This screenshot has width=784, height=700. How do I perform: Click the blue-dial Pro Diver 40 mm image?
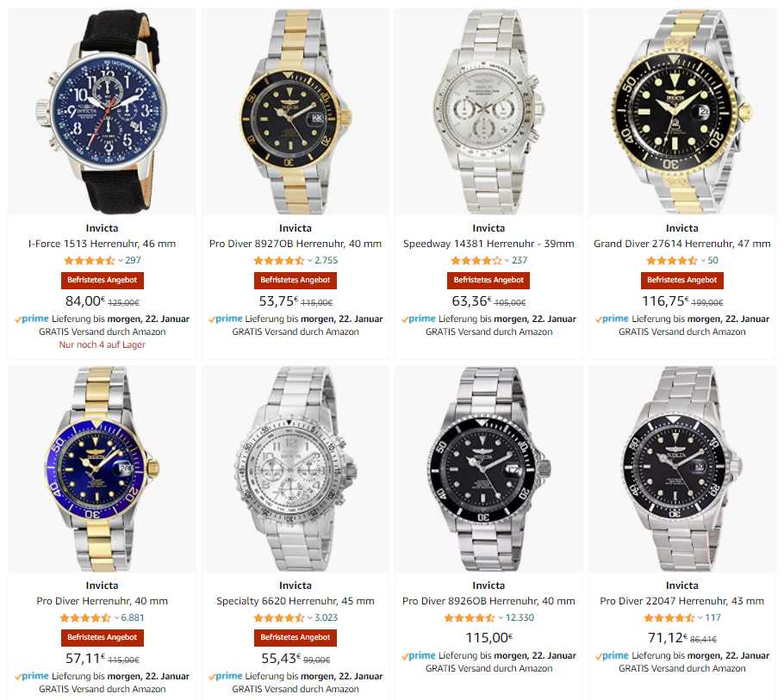point(102,469)
